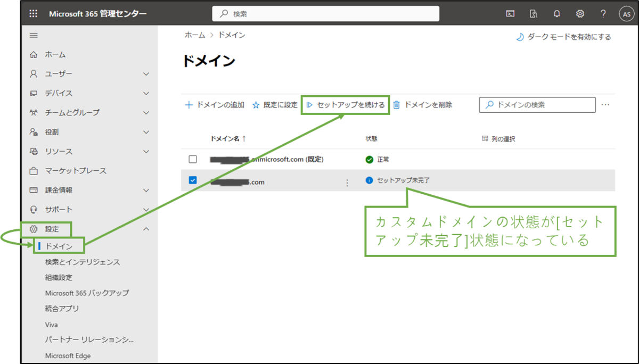Click the マーケットプレース bag icon
This screenshot has width=639, height=364.
[x=34, y=171]
